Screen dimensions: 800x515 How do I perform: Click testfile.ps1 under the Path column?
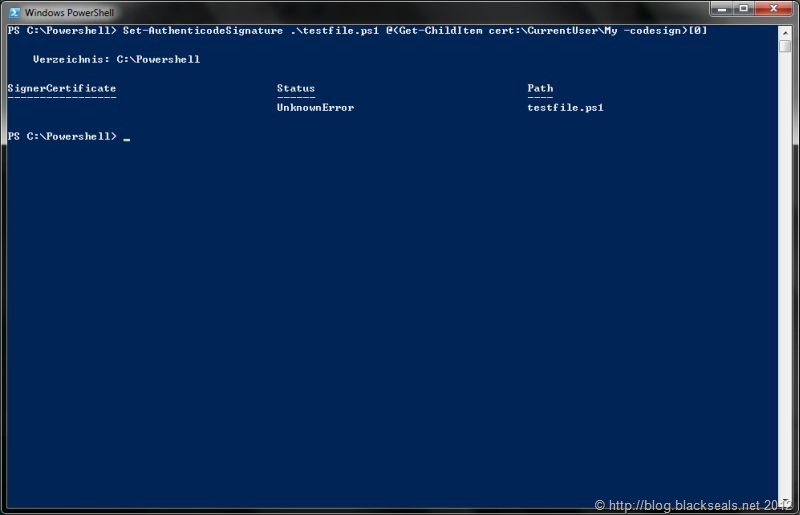click(x=565, y=108)
